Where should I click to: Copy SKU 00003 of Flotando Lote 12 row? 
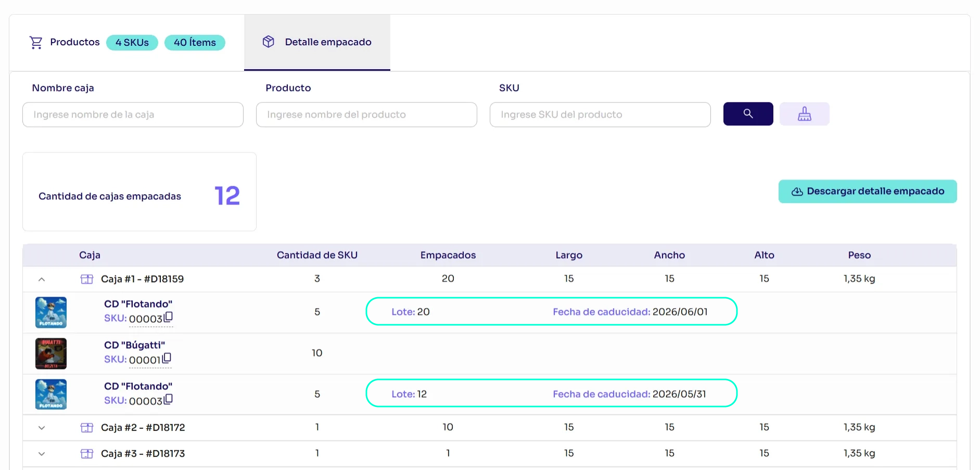pos(168,399)
